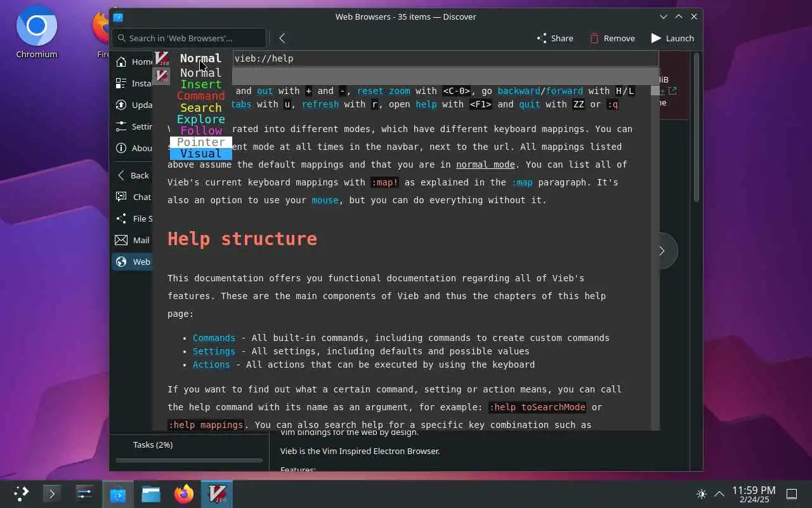The image size is (812, 508).
Task: Click Remove to uninstall the app in Discover
Action: pos(612,38)
